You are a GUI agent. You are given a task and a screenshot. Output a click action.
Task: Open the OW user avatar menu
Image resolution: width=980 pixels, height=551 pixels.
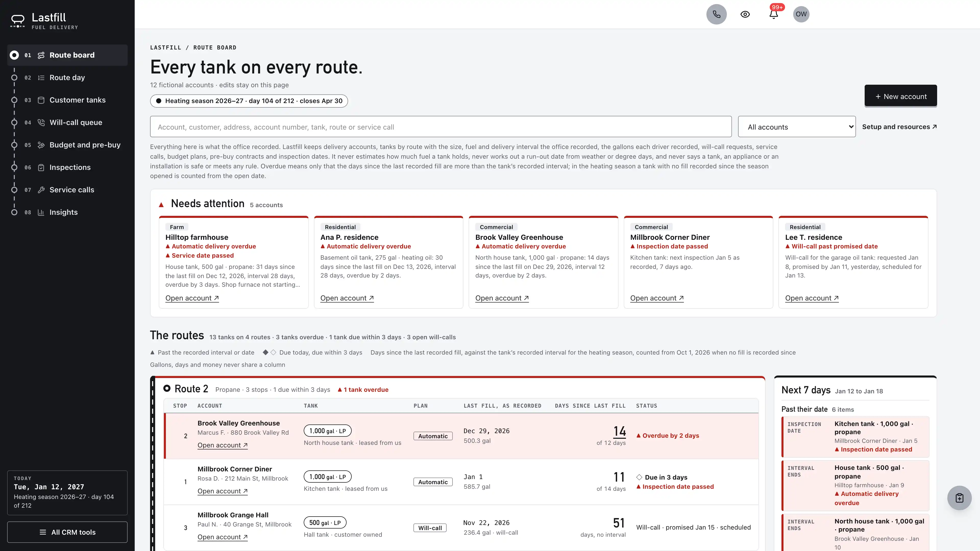pos(801,14)
